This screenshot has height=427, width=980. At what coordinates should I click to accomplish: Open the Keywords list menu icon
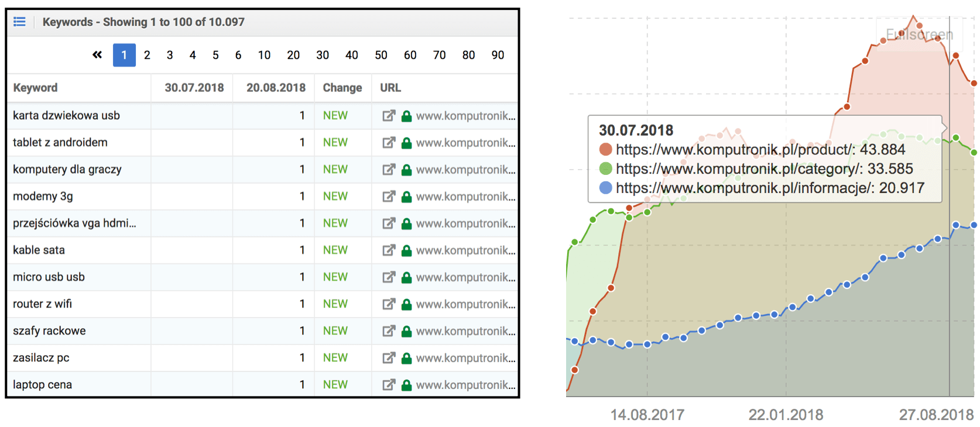point(19,22)
